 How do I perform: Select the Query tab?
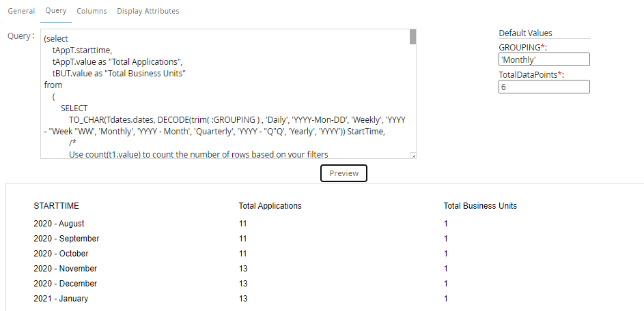click(55, 11)
